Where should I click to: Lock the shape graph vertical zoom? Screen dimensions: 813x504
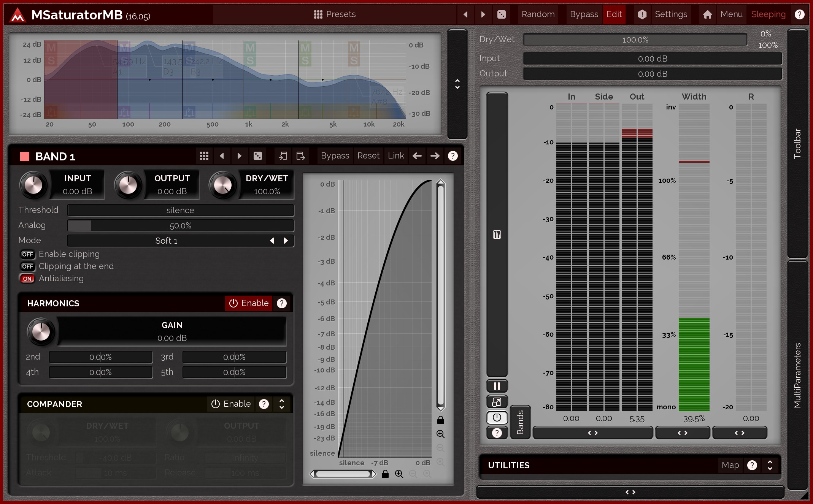(440, 420)
